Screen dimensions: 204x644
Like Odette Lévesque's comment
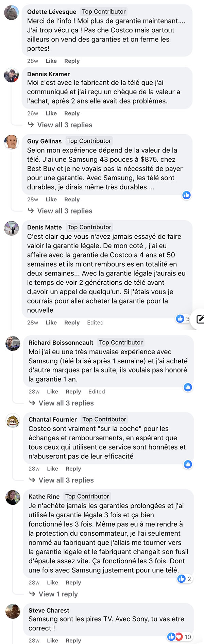(x=51, y=61)
